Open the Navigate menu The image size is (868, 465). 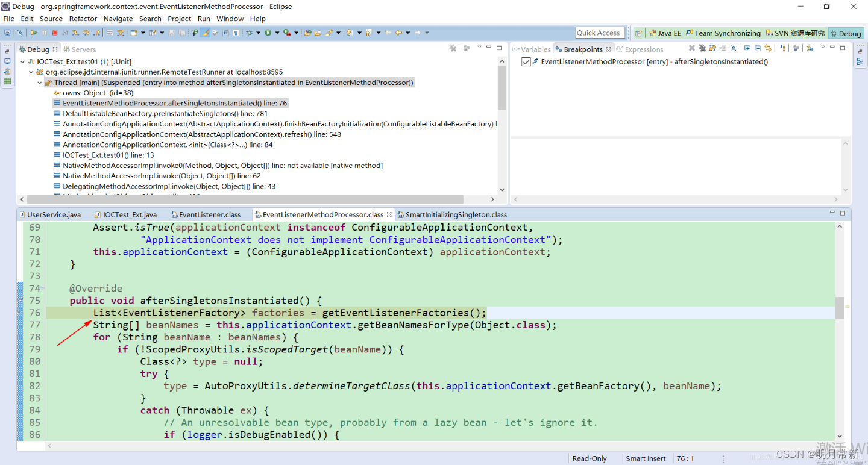[118, 19]
